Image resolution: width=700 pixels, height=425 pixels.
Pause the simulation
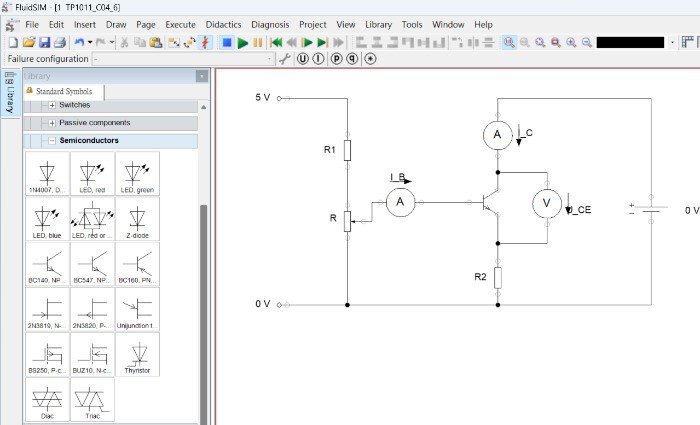point(258,43)
